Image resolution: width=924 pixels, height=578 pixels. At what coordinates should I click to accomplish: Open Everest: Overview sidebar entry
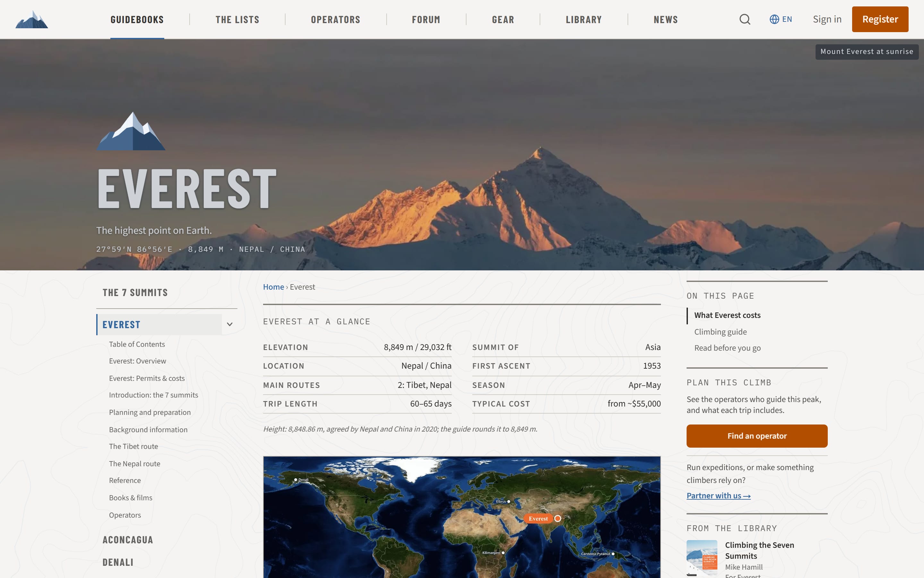(x=137, y=361)
